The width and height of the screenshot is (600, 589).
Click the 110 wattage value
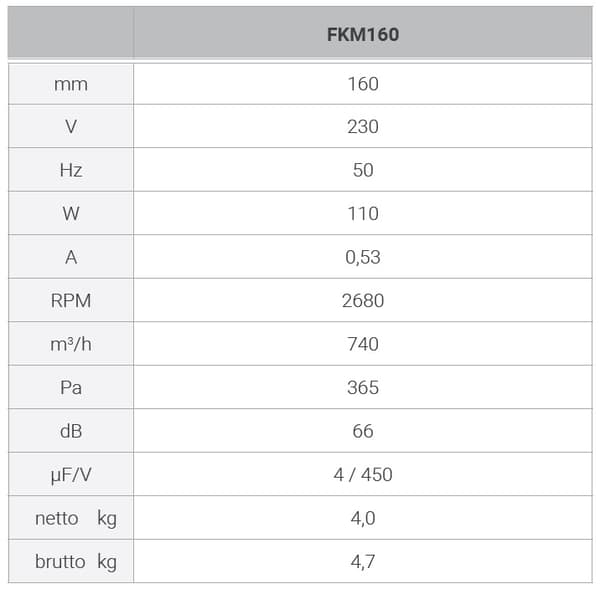pyautogui.click(x=363, y=214)
